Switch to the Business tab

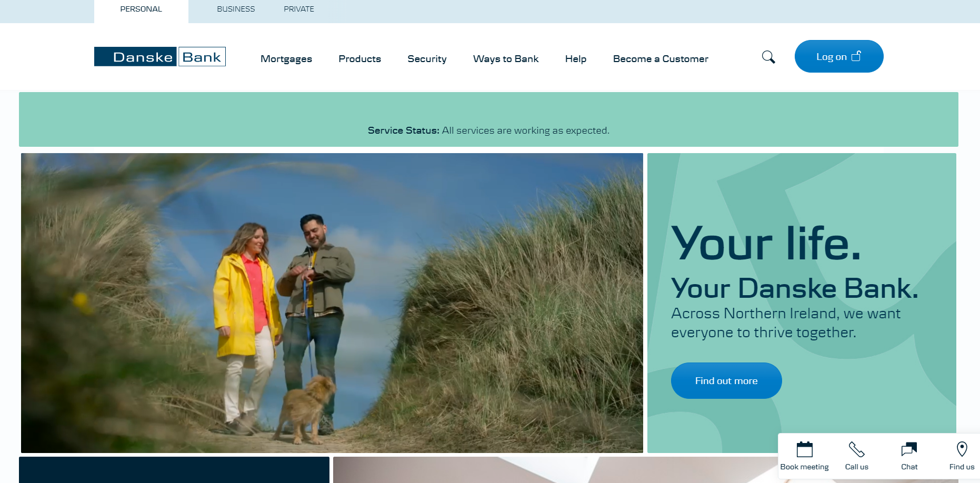tap(236, 9)
